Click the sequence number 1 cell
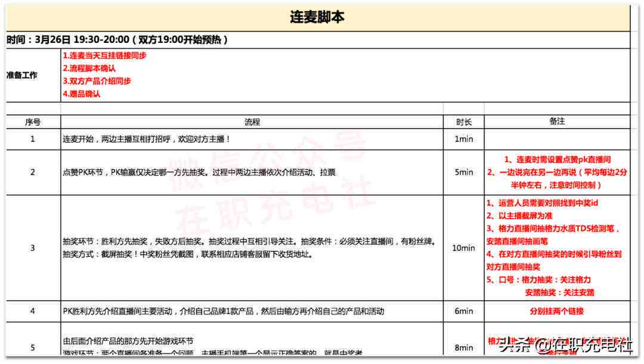Viewport: 644px width, 364px height. click(33, 139)
